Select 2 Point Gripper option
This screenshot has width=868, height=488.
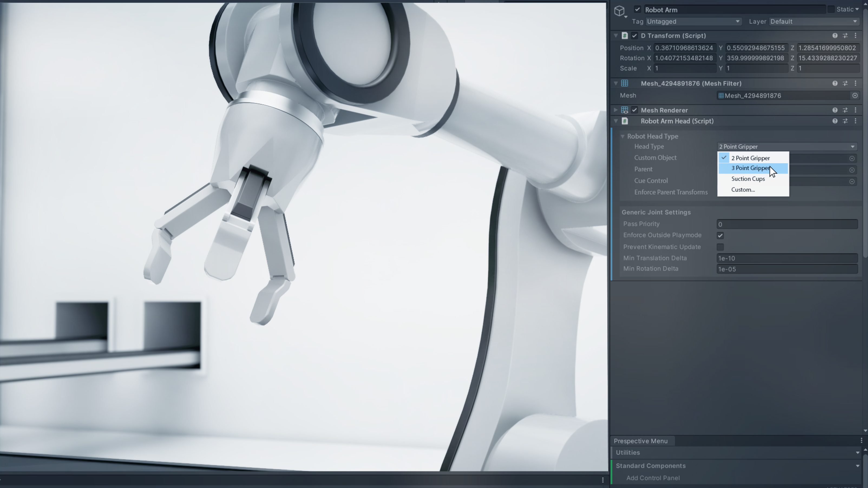click(753, 158)
